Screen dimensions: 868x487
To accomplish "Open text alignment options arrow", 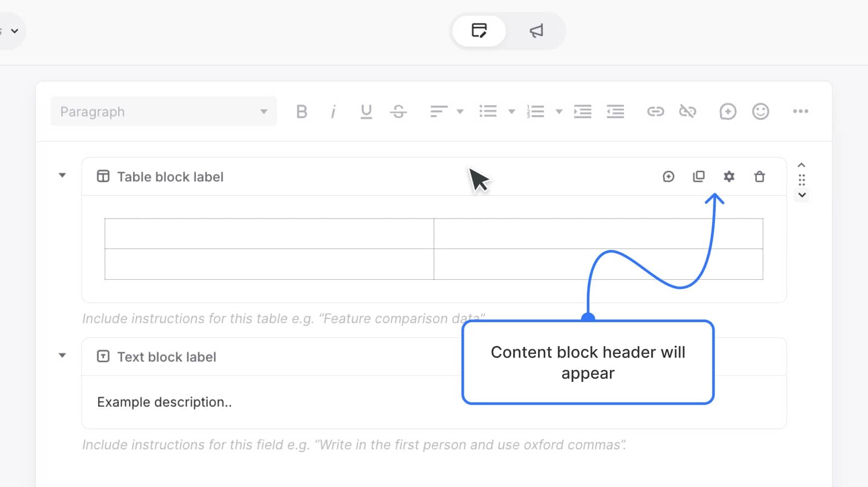I will [x=460, y=112].
